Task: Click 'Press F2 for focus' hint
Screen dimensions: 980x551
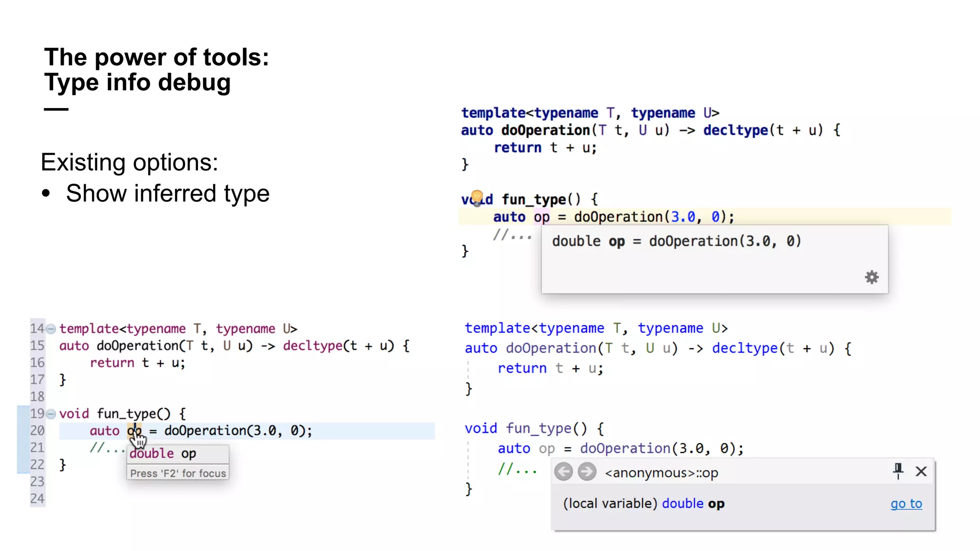Action: tap(178, 473)
